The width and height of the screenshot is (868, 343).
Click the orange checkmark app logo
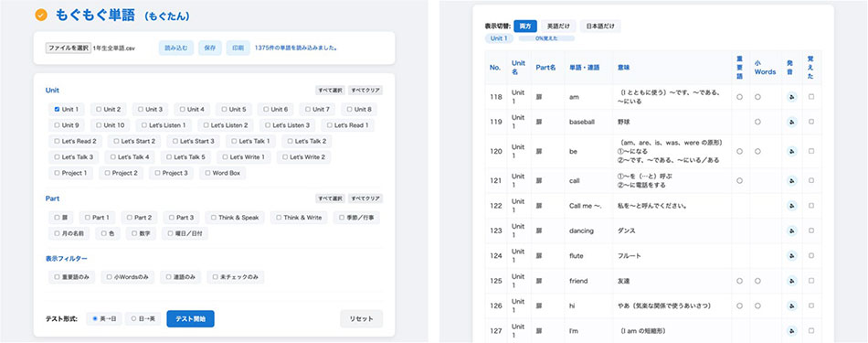coord(41,15)
